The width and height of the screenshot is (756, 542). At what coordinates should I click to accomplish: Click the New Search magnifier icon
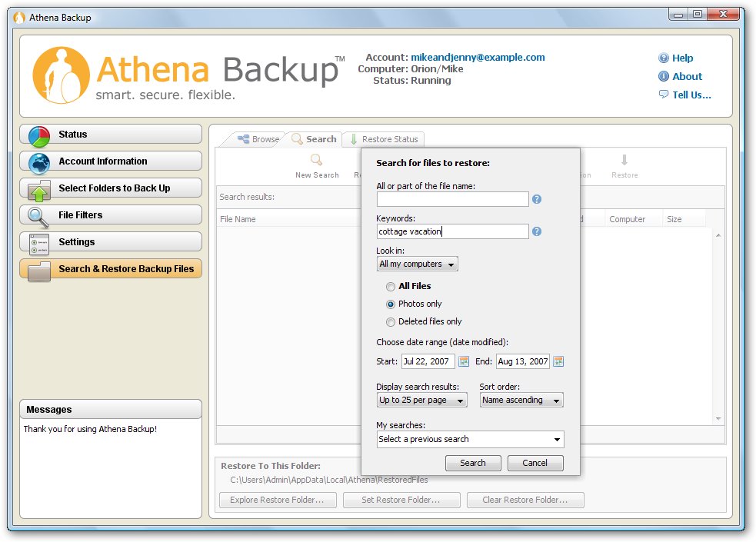316,160
